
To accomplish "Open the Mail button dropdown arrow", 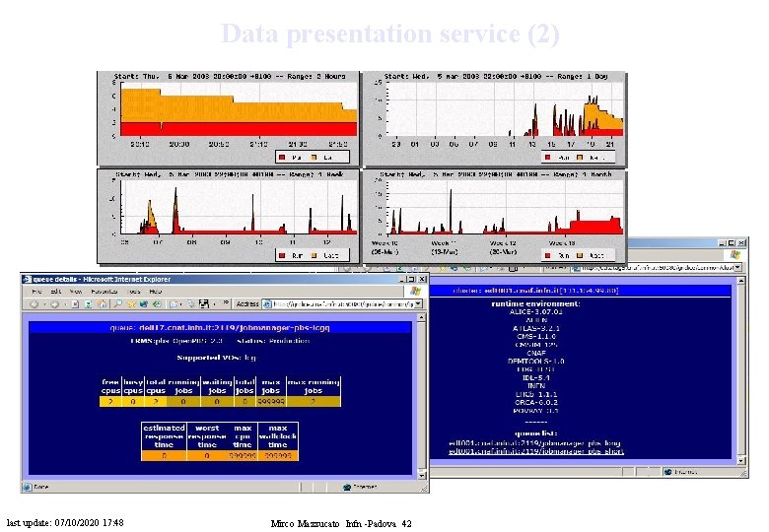I will pos(181,304).
